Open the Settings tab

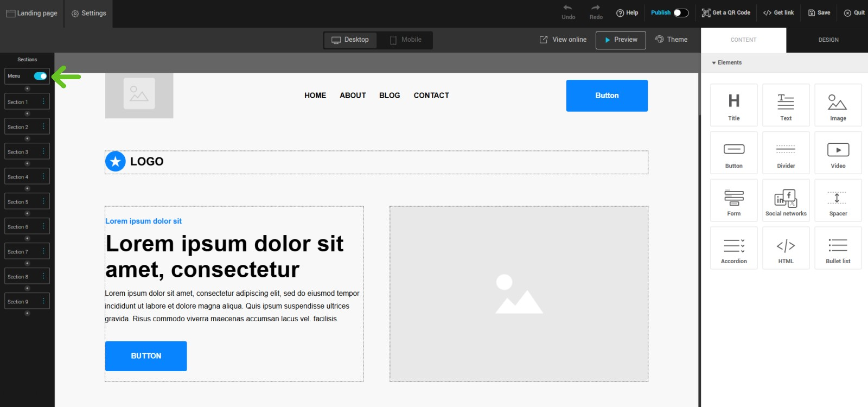point(88,13)
